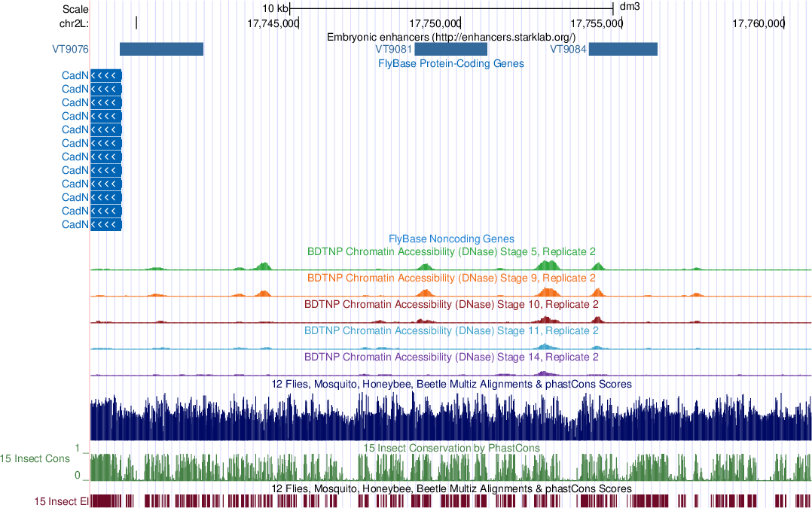This screenshot has width=812, height=508.
Task: Open the DNase Stage 10 track title
Action: [451, 305]
